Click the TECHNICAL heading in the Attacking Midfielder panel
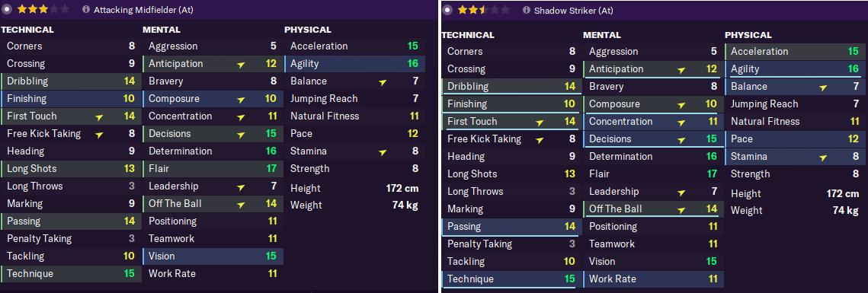The image size is (868, 293). [x=27, y=30]
